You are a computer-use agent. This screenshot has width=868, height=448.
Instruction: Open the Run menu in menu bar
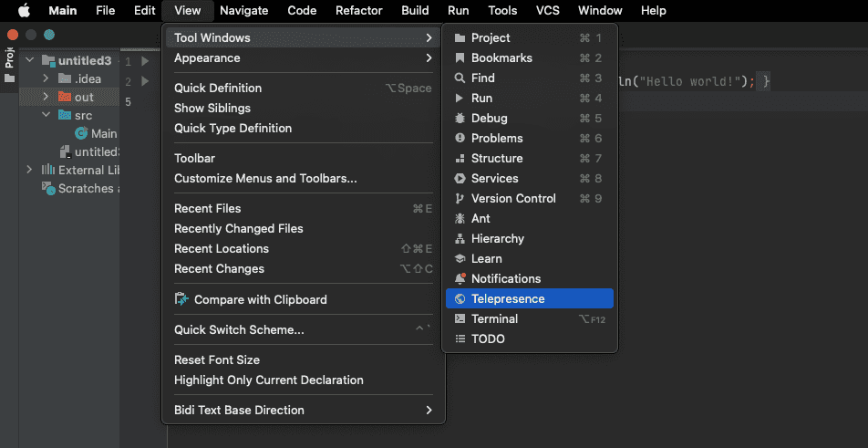[x=459, y=11]
